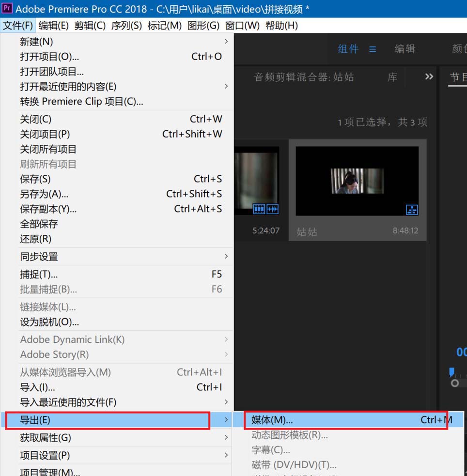Open the 帮助(H) menu
This screenshot has width=467, height=476.
point(281,26)
